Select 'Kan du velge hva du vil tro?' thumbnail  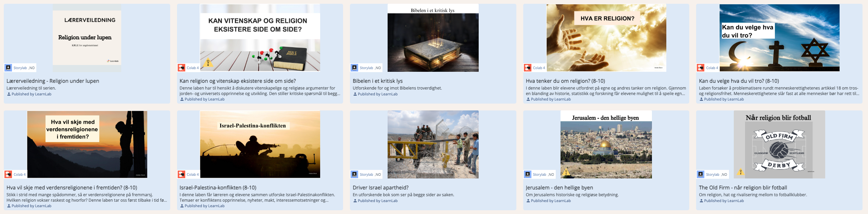tap(779, 38)
